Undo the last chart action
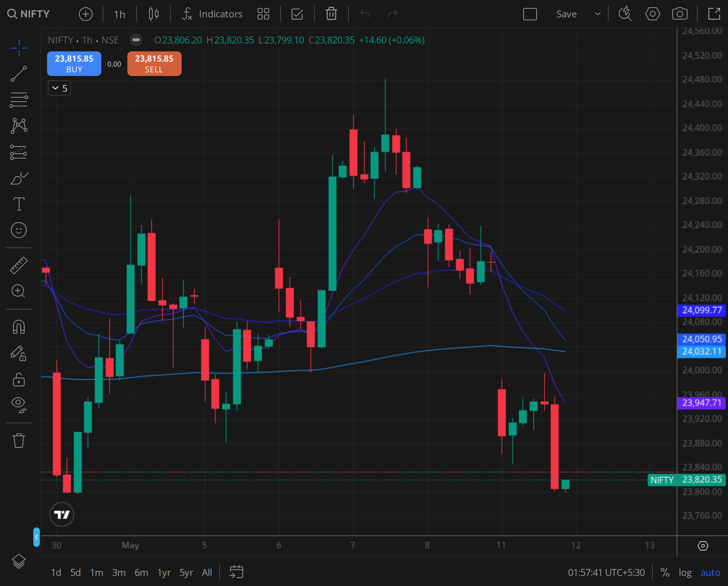 [x=365, y=14]
